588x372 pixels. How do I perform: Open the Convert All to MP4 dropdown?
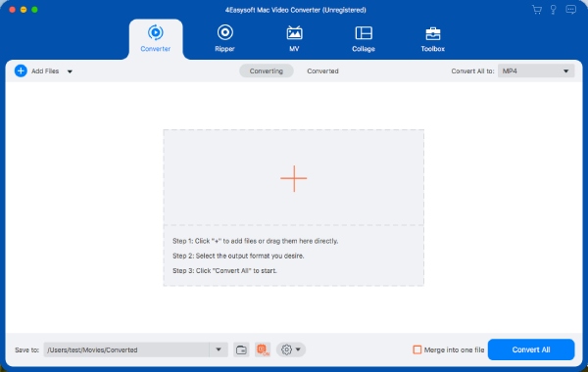tap(536, 70)
